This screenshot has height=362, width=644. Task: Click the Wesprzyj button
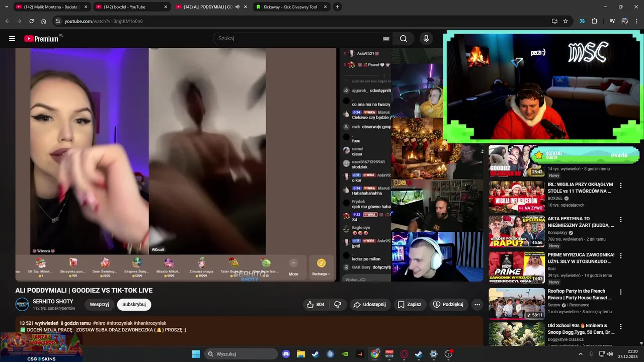coord(100,304)
